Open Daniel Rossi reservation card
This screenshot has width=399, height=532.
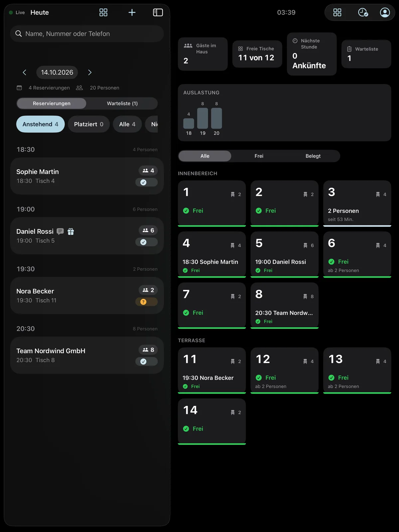pos(87,236)
